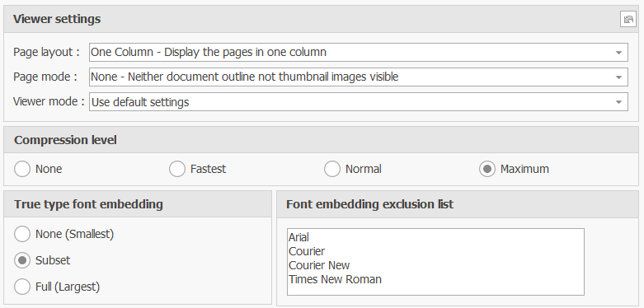
Task: Select Normal compression level
Action: [x=331, y=169]
